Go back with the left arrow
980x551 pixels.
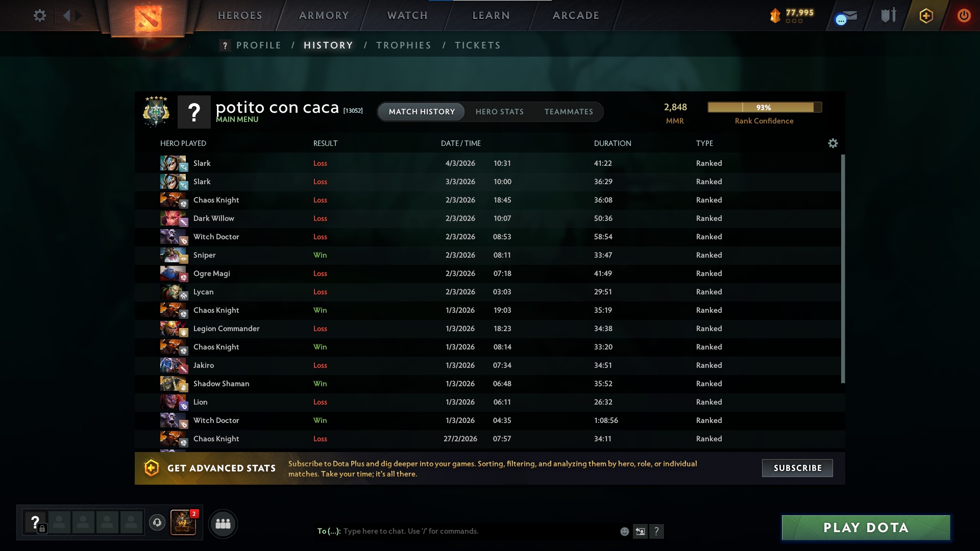click(x=66, y=15)
